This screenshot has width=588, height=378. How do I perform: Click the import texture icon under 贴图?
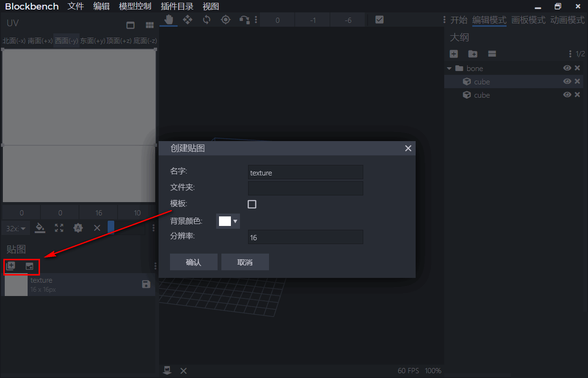pyautogui.click(x=30, y=266)
